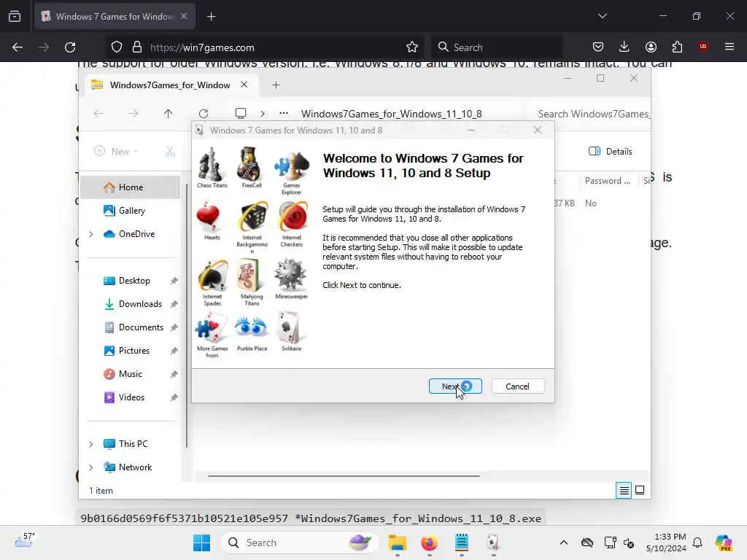
Task: Open a new Firefox tab
Action: coord(211,17)
